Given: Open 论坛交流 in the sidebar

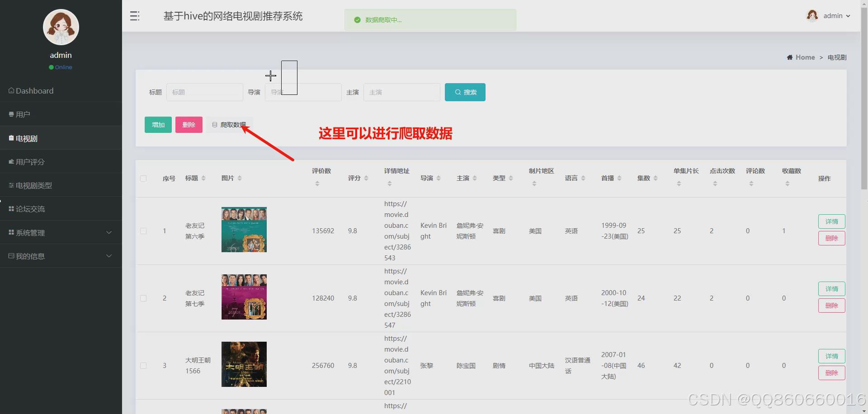Looking at the screenshot, I should (61, 209).
